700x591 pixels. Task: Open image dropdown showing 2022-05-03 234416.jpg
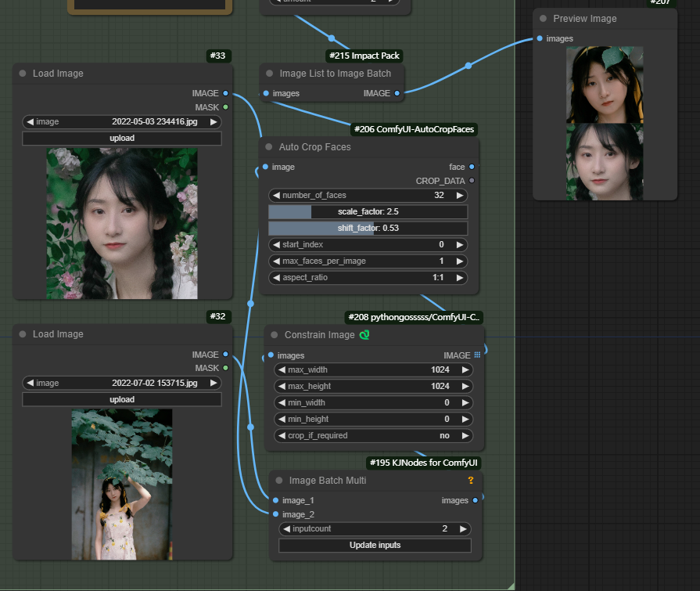pos(122,122)
